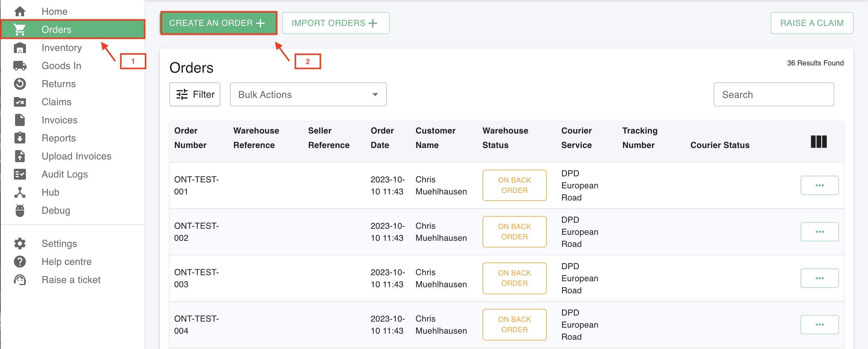Open the Help centre link
868x349 pixels.
tap(73, 262)
